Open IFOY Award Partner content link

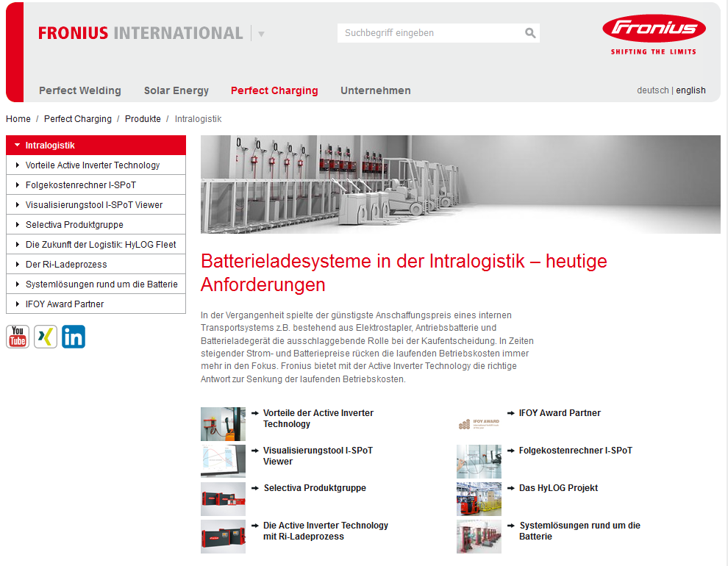tap(560, 413)
